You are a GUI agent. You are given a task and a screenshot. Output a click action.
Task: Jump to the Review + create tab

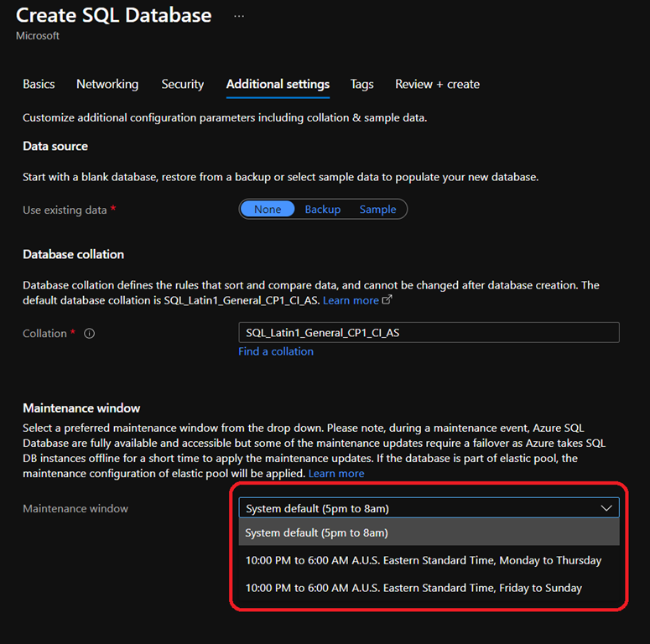438,84
